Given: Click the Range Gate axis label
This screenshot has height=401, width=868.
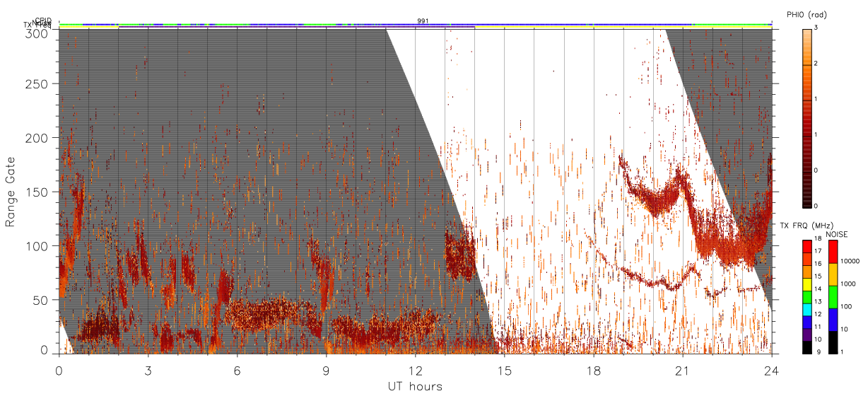Looking at the screenshot, I should click(11, 192).
